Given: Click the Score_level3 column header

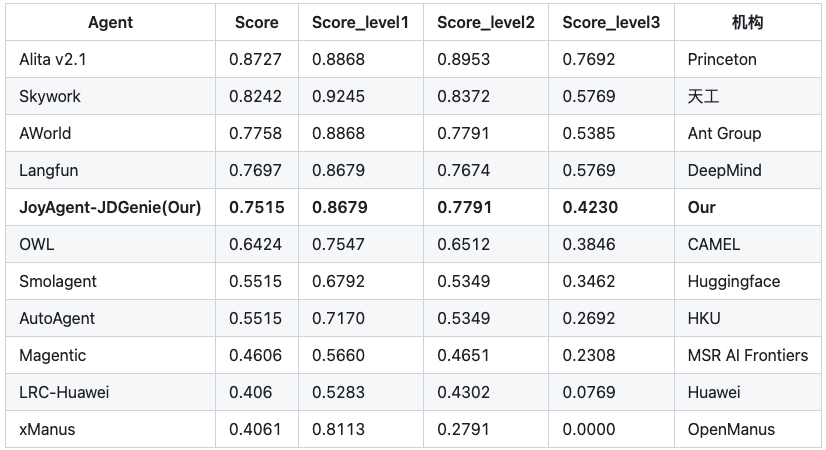Looking at the screenshot, I should point(611,22).
